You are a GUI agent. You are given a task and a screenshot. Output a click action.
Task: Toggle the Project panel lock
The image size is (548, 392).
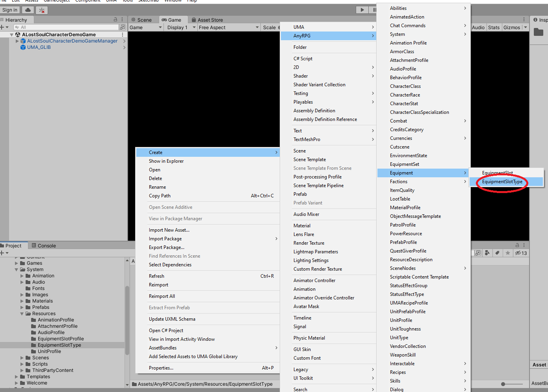tap(517, 245)
